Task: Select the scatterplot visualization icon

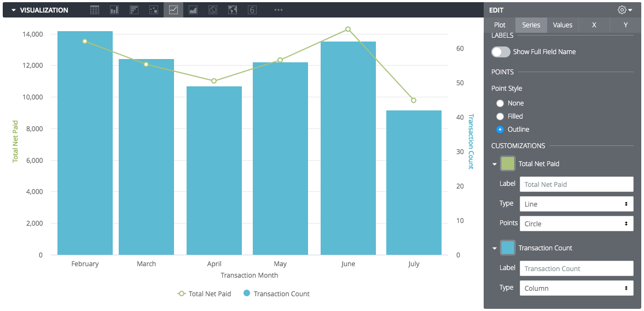Action: point(154,10)
